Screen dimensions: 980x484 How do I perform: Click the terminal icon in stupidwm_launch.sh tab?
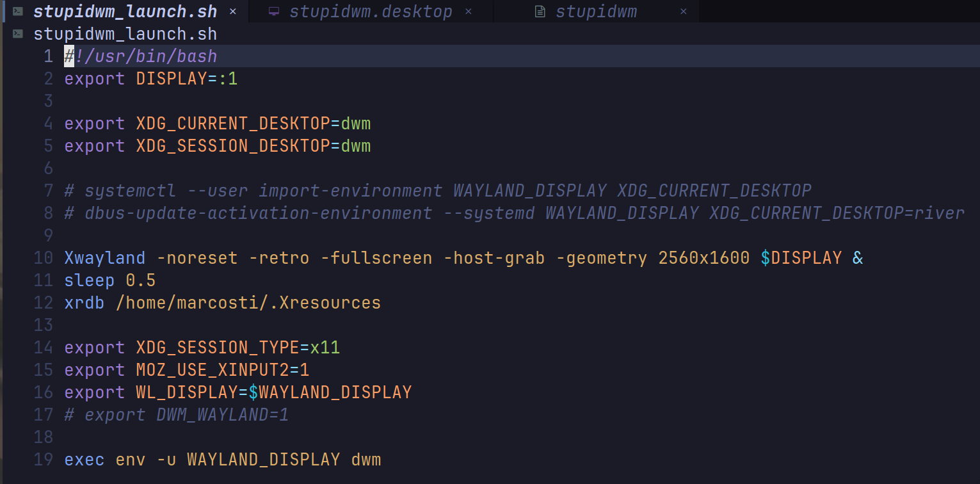tap(19, 12)
